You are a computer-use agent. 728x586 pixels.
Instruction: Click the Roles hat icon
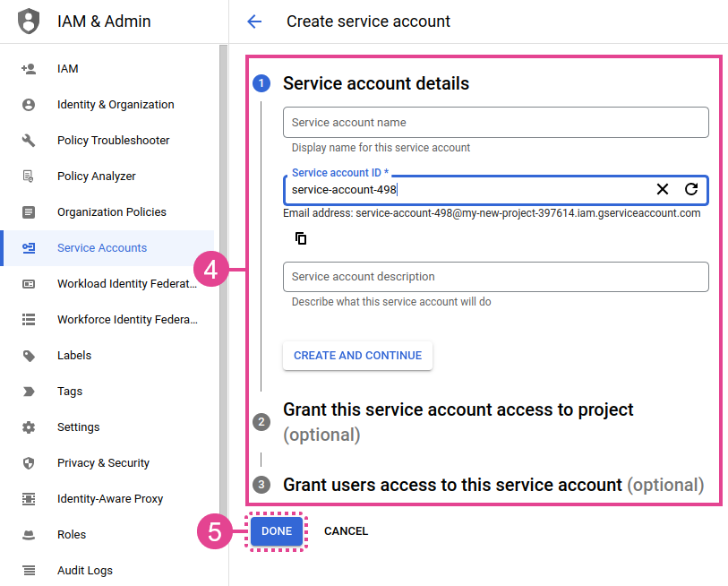click(29, 535)
